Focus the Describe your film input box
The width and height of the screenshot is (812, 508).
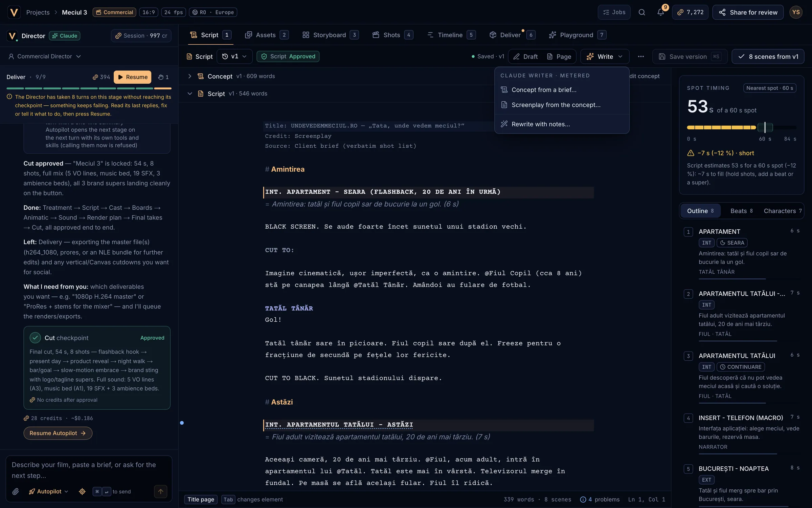pos(89,470)
